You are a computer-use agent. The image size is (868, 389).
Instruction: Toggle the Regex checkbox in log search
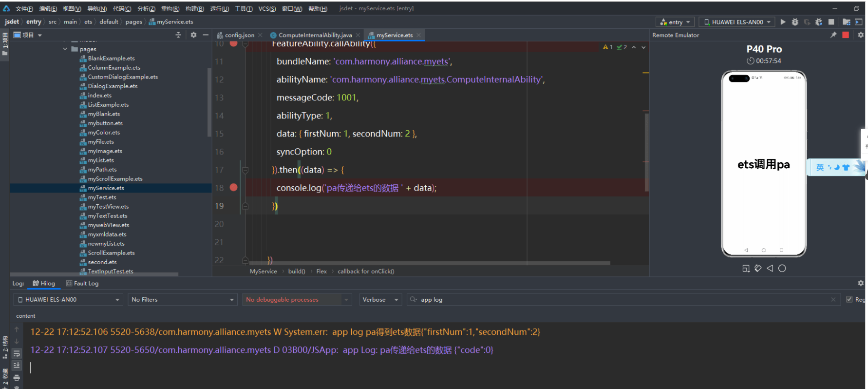coord(849,299)
